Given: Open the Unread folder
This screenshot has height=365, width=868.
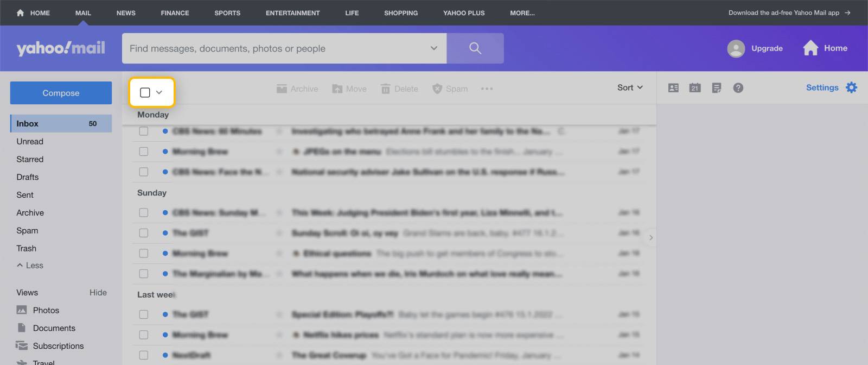Looking at the screenshot, I should 30,141.
